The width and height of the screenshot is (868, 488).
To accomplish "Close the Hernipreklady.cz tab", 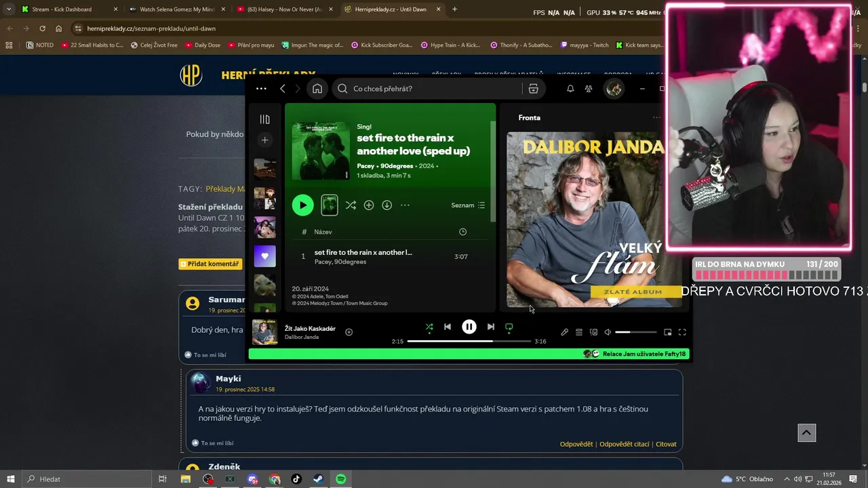I will [438, 9].
